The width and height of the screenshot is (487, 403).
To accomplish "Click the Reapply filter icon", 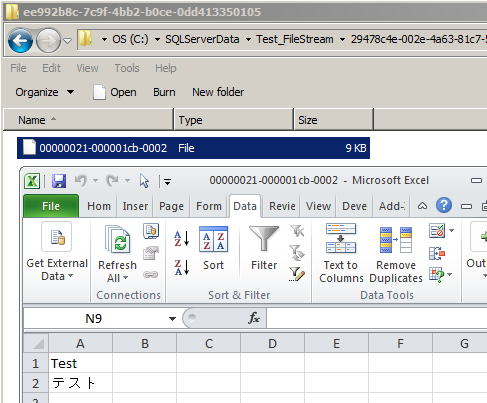I will pos(297,253).
